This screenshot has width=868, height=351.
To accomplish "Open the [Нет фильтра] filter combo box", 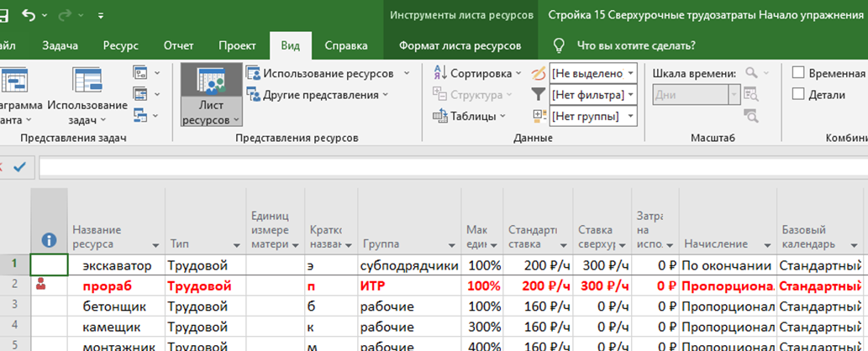I will 593,95.
